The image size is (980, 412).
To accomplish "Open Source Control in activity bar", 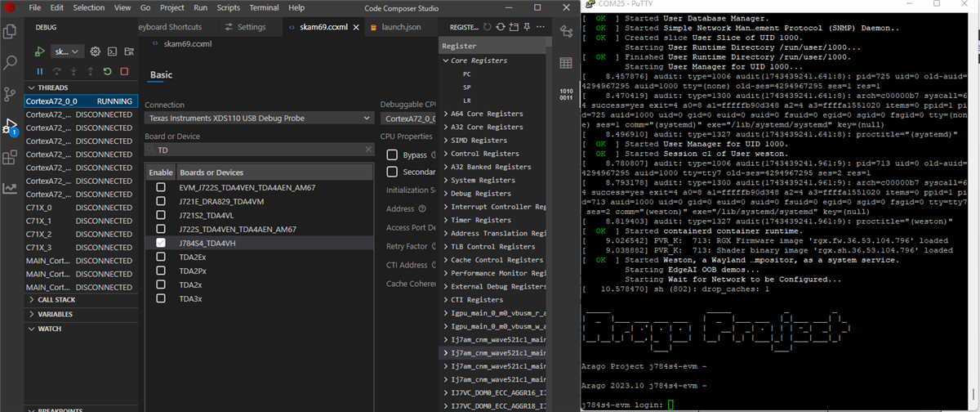I will (x=11, y=94).
